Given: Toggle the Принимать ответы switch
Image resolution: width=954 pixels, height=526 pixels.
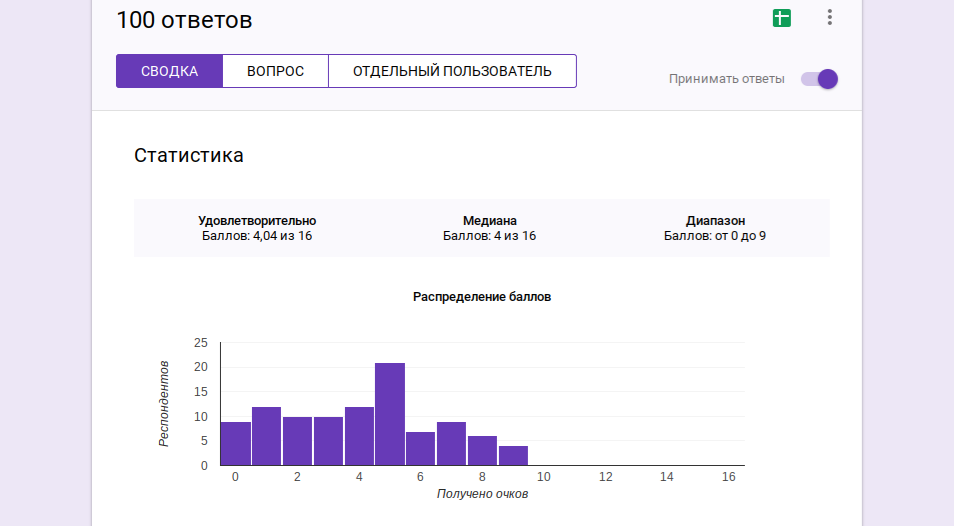Looking at the screenshot, I should pos(820,79).
